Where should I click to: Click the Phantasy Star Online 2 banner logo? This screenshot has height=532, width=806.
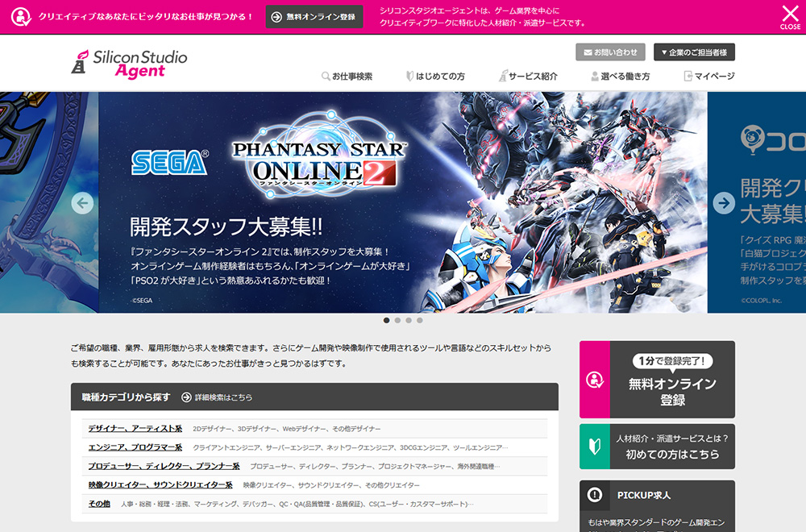[318, 154]
